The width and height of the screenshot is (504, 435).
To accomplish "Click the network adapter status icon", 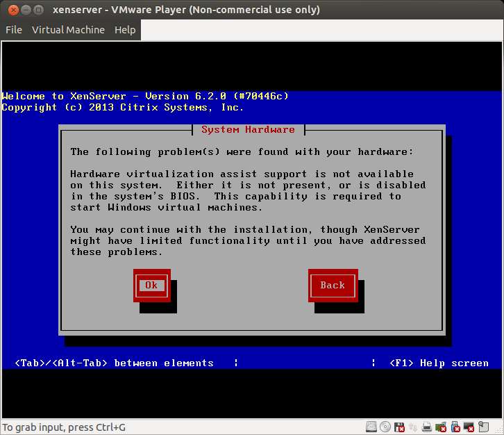I will click(x=413, y=427).
